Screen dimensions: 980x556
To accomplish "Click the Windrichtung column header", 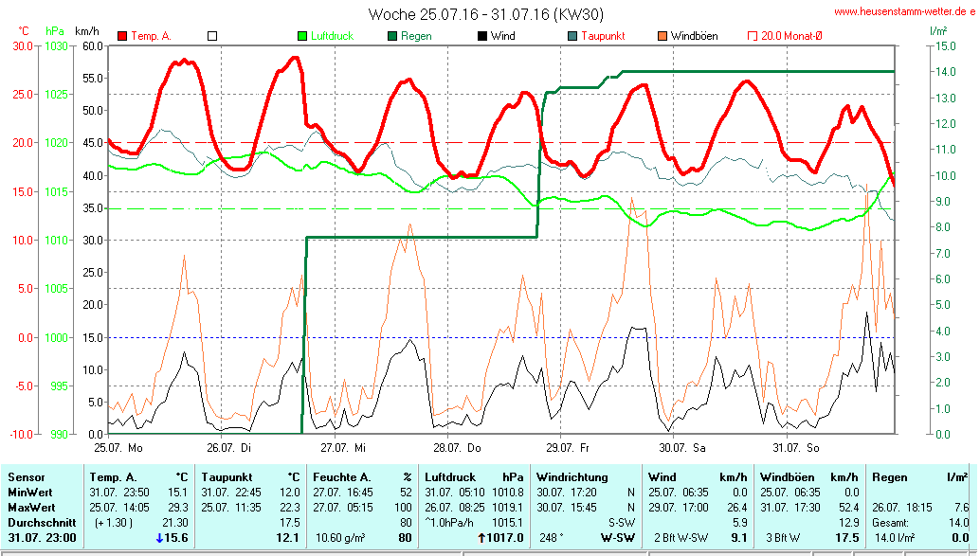I will tap(572, 477).
